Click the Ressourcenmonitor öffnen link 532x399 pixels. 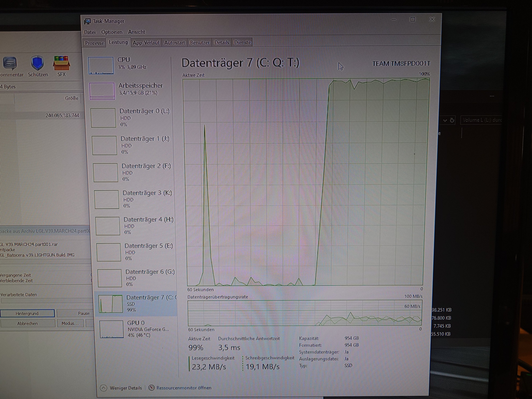(184, 388)
